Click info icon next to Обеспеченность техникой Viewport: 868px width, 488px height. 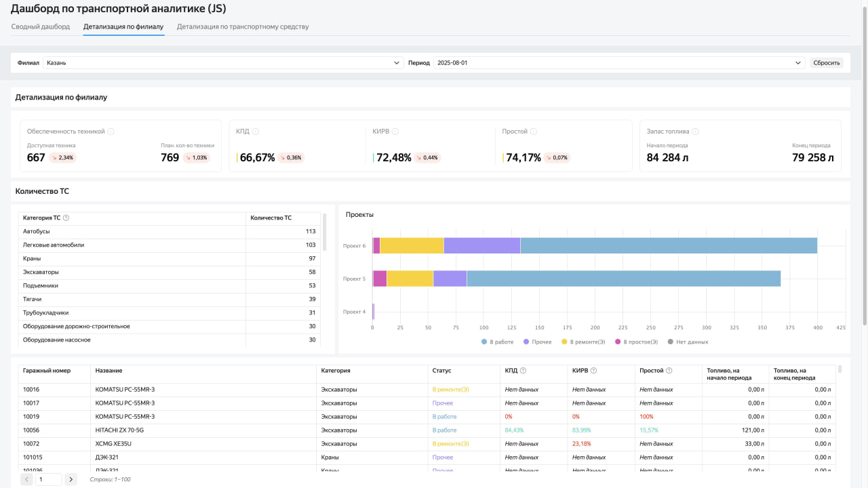click(111, 131)
